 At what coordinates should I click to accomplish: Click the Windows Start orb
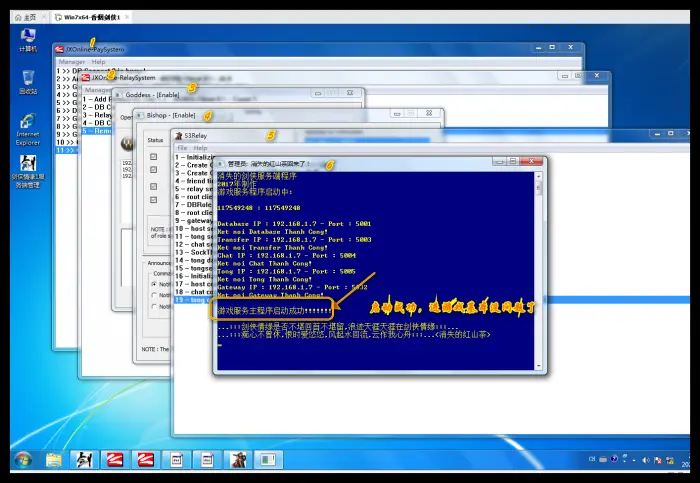(22, 460)
